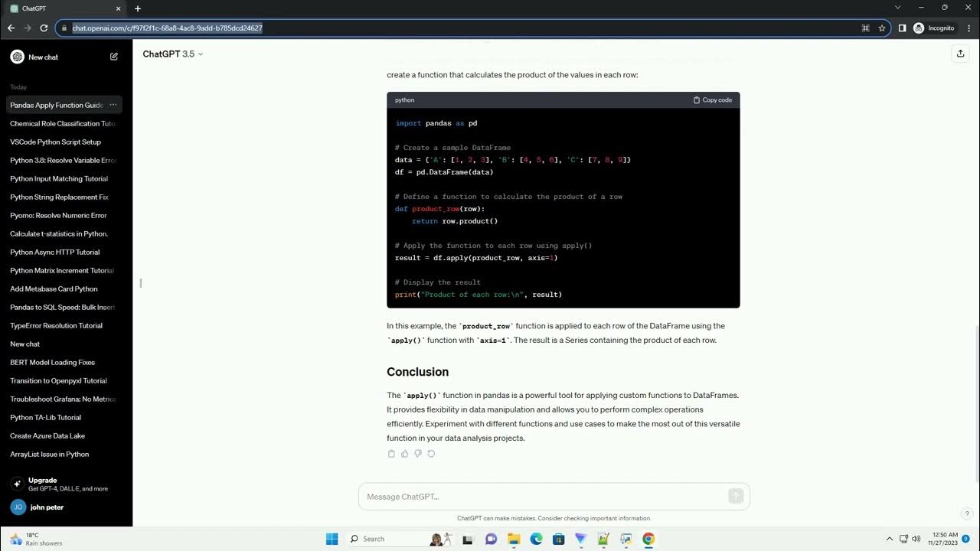Regenerate the response with the refresh icon
The width and height of the screenshot is (980, 551).
[x=431, y=454]
